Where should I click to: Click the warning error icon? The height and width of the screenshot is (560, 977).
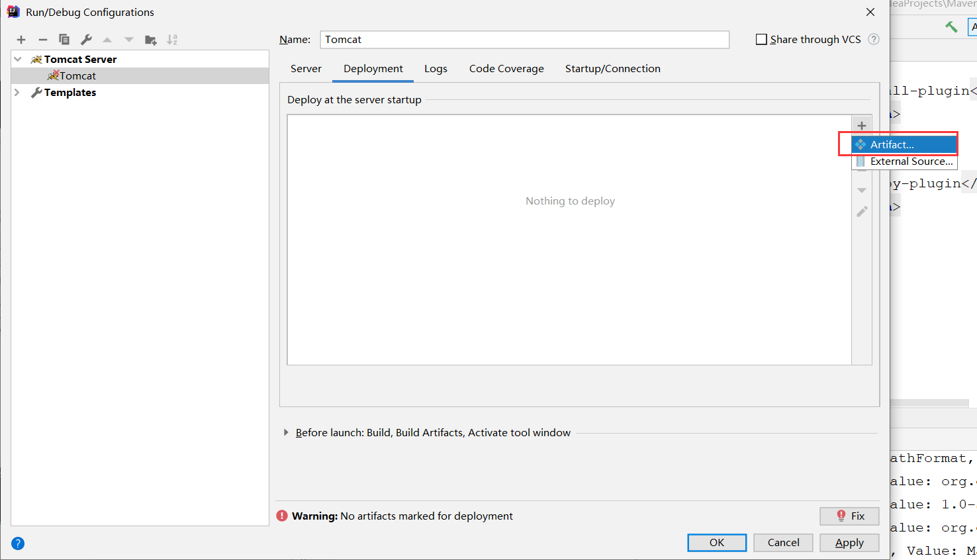click(x=282, y=516)
